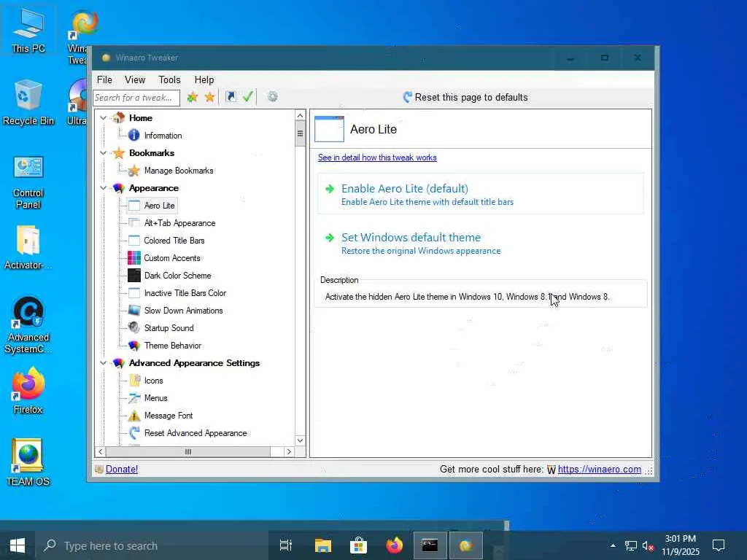Screen dimensions: 747x560
Task: Click the Task View taskbar icon
Action: pyautogui.click(x=286, y=545)
